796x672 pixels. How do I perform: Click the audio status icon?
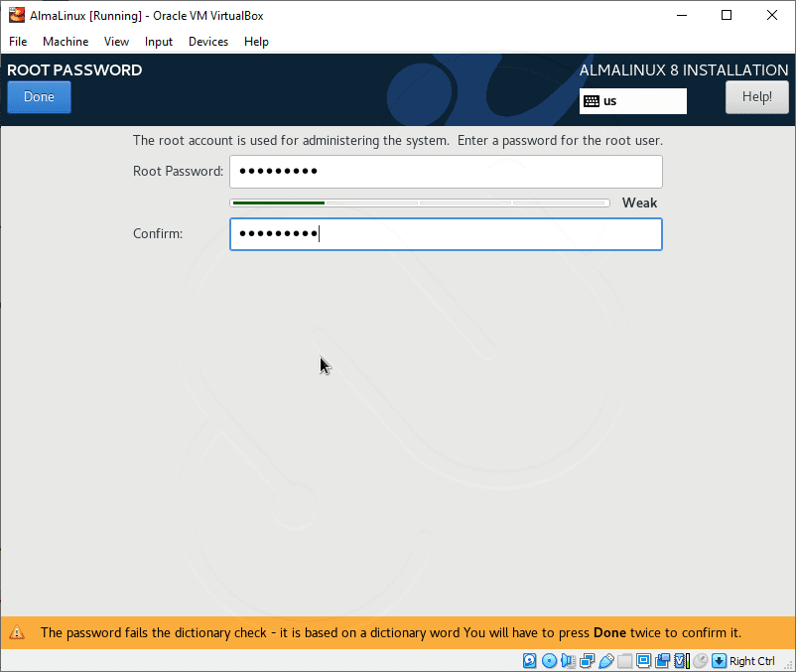tap(568, 660)
